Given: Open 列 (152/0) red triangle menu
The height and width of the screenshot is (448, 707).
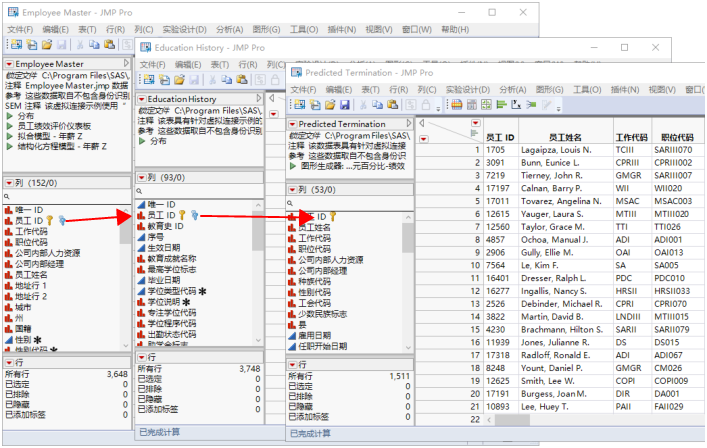Looking at the screenshot, I should tap(9, 183).
